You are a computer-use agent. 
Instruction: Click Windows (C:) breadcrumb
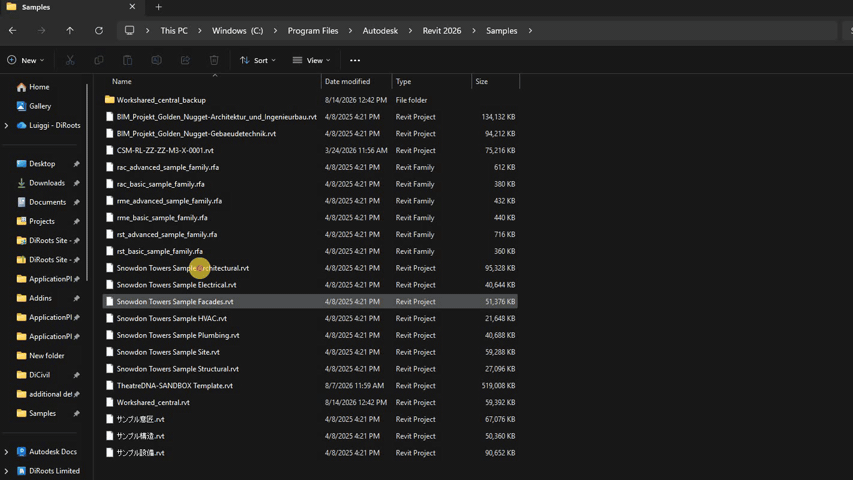click(x=238, y=30)
